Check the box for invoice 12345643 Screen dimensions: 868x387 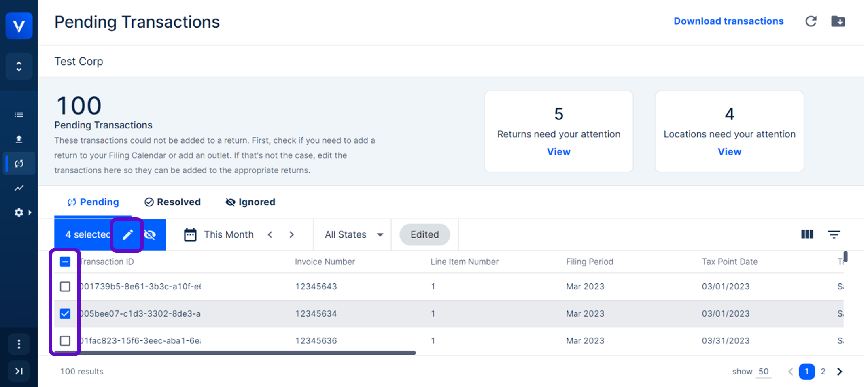pos(65,287)
